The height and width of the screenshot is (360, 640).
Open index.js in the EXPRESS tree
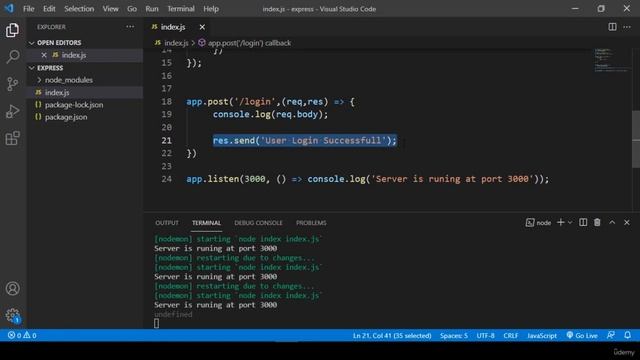[x=57, y=93]
